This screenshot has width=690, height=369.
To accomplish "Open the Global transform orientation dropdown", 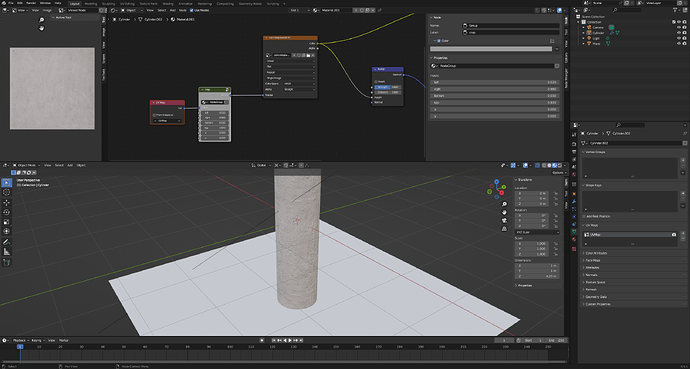I will pos(261,165).
